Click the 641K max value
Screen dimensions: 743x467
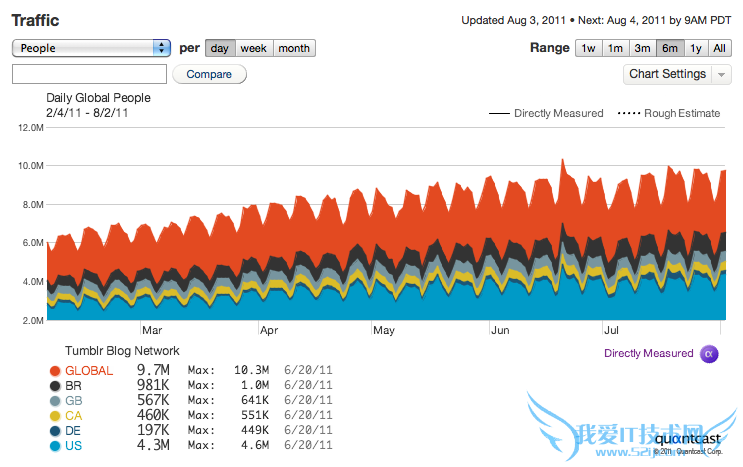pyautogui.click(x=255, y=400)
